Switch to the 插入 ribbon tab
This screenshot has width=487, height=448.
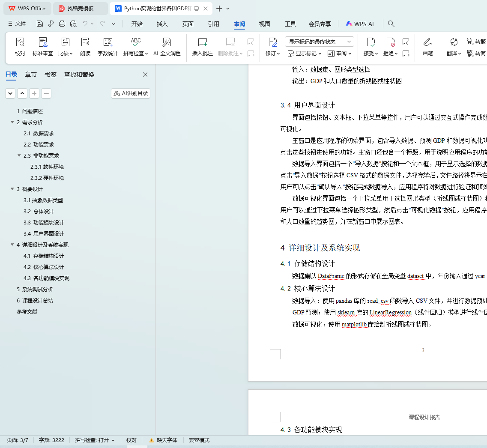pos(162,24)
